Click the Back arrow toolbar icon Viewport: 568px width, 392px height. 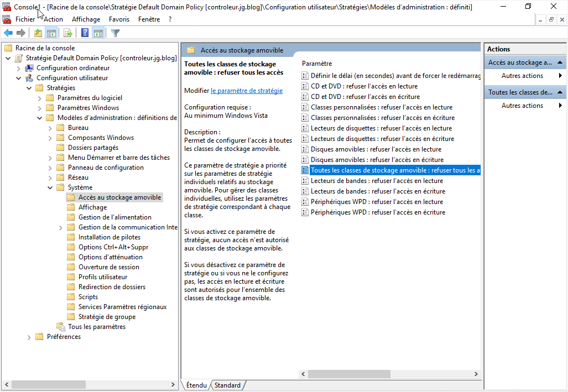click(x=8, y=33)
